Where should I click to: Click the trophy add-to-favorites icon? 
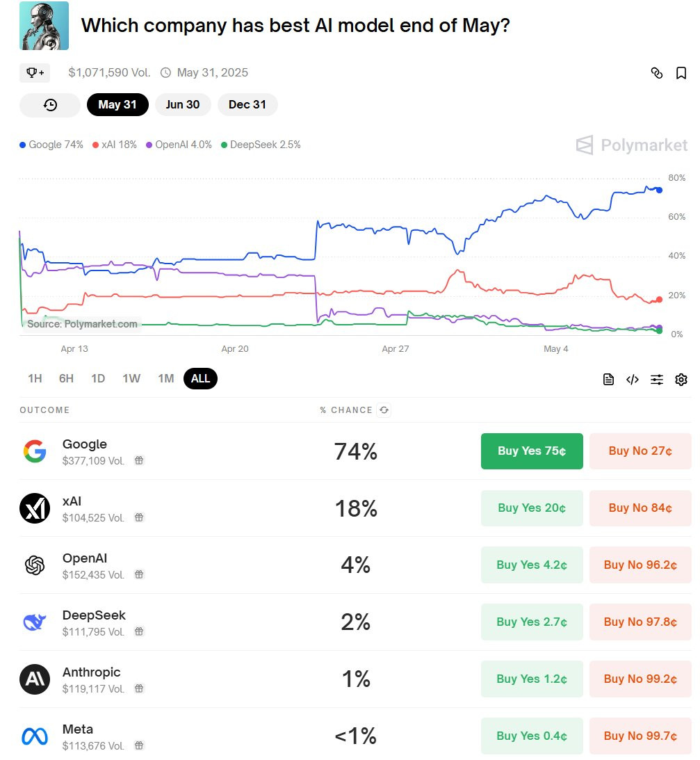point(34,72)
